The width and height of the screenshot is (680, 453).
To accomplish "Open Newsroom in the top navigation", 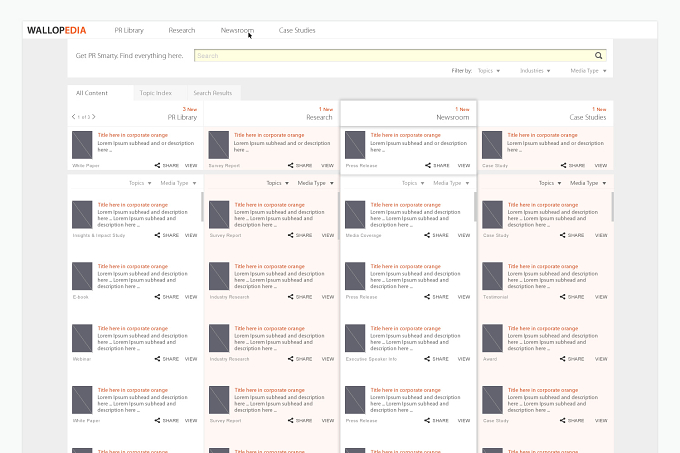I will click(237, 30).
